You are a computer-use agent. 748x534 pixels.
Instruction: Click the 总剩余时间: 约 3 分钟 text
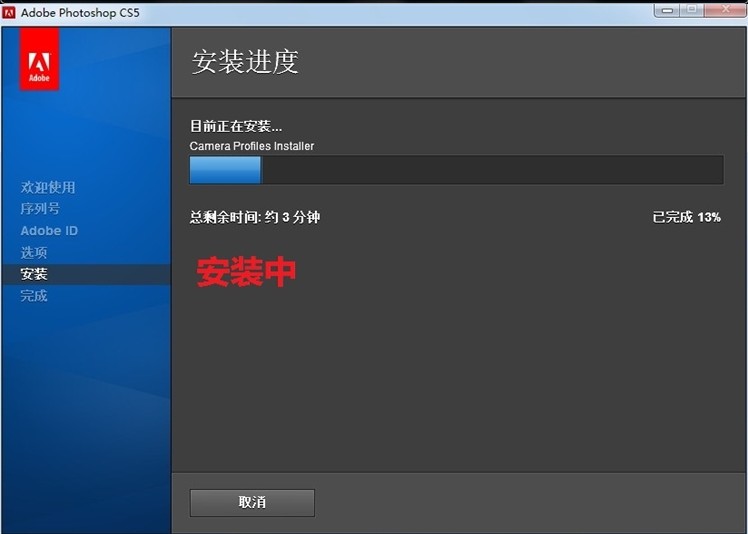click(x=255, y=218)
